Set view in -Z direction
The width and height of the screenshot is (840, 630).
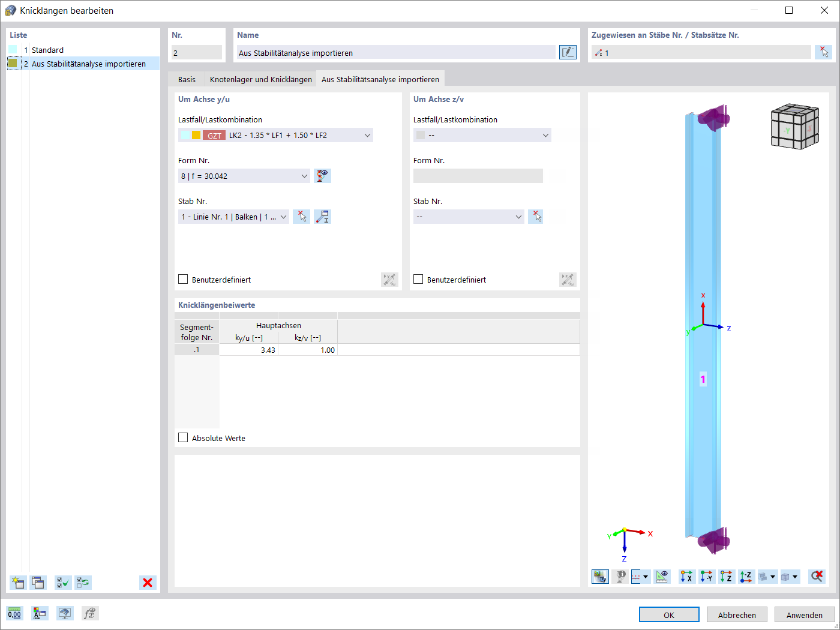pos(746,577)
